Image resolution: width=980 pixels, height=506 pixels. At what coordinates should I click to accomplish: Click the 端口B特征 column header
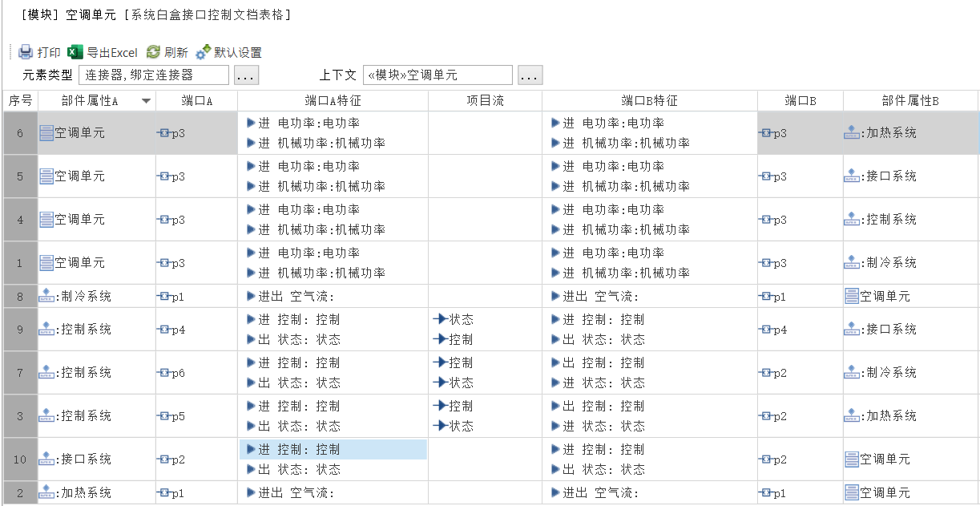[649, 101]
